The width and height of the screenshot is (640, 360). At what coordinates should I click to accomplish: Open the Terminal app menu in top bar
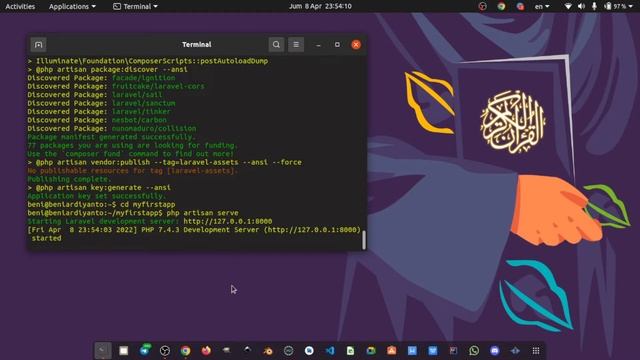pos(135,6)
